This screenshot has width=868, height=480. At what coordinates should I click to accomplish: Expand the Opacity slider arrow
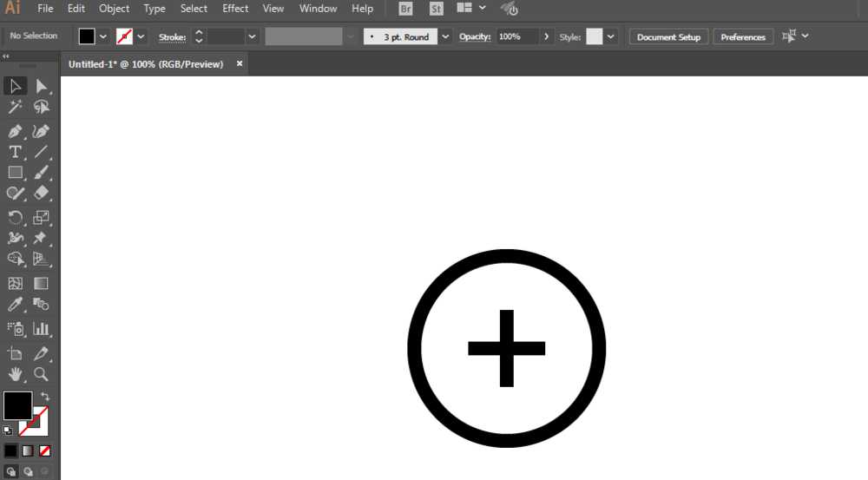546,36
